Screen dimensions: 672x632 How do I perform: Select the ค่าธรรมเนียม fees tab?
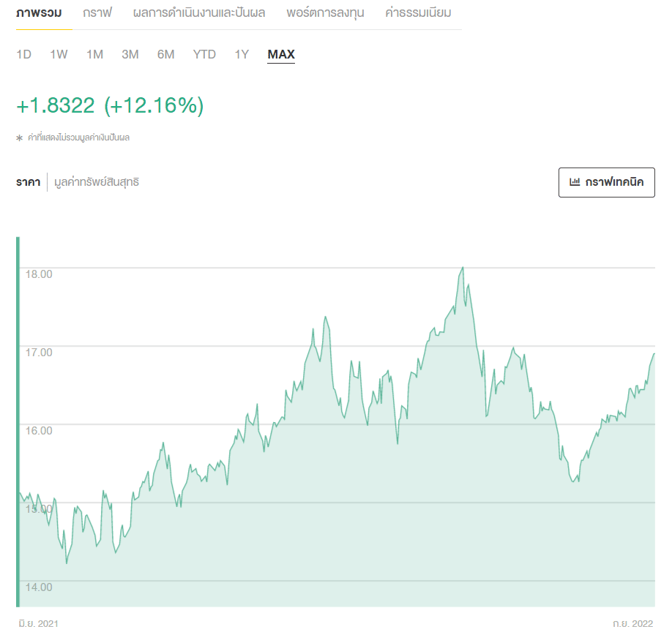(x=418, y=13)
